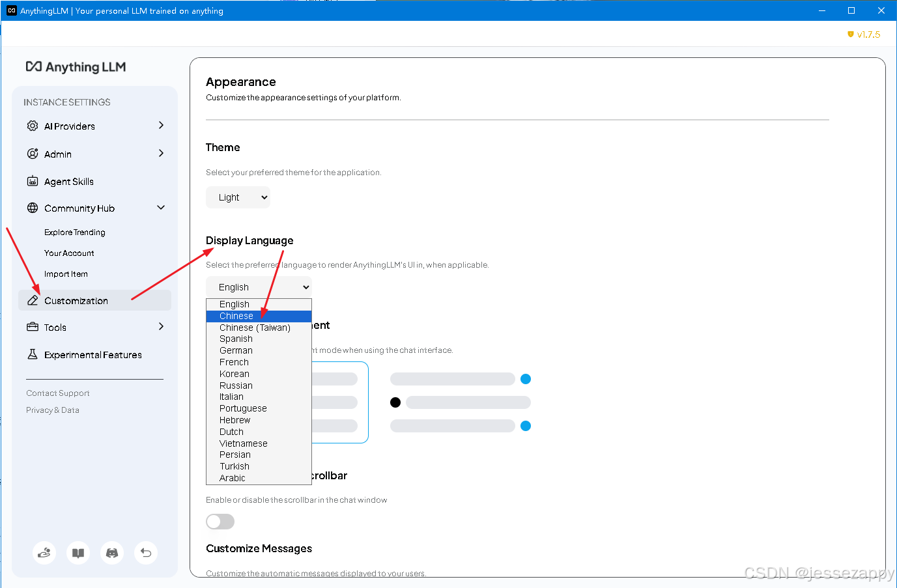
Task: Select Hebrew language option
Action: [259, 420]
